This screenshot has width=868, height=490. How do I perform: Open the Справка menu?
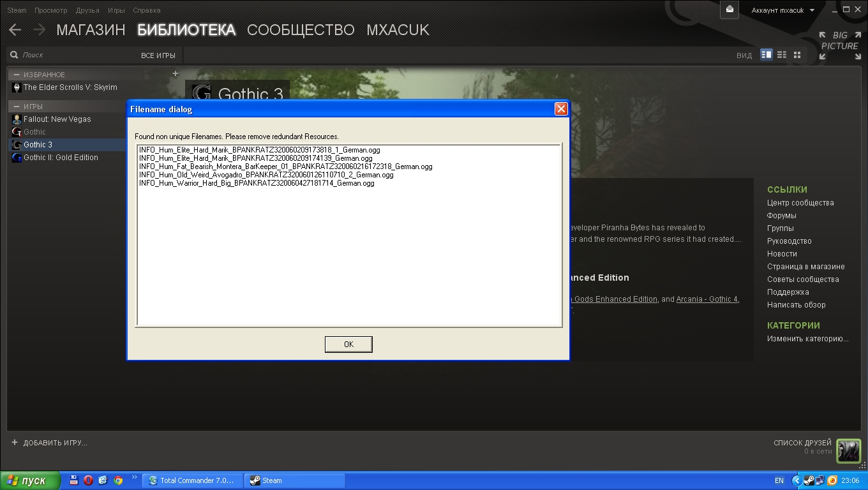click(147, 10)
